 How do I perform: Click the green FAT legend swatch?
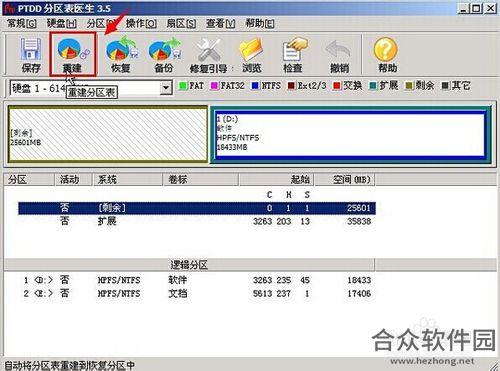point(183,86)
